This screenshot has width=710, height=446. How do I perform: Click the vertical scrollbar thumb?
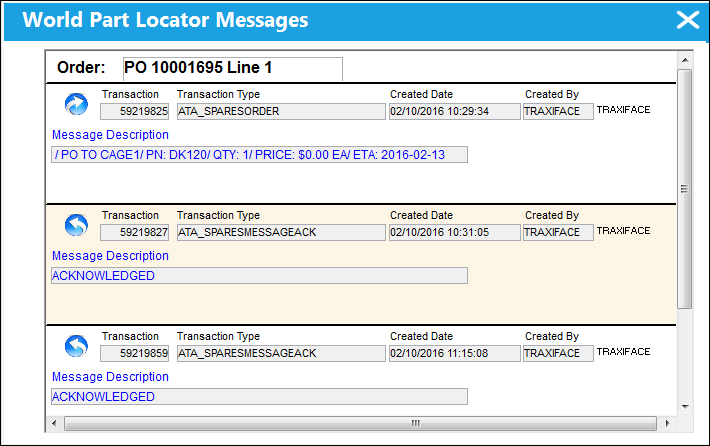(x=685, y=189)
